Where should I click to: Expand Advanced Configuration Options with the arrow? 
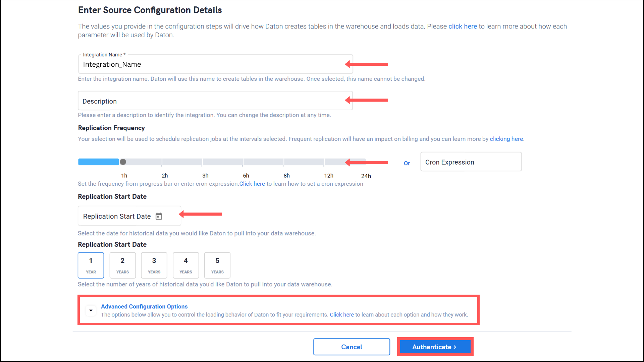[x=91, y=310]
